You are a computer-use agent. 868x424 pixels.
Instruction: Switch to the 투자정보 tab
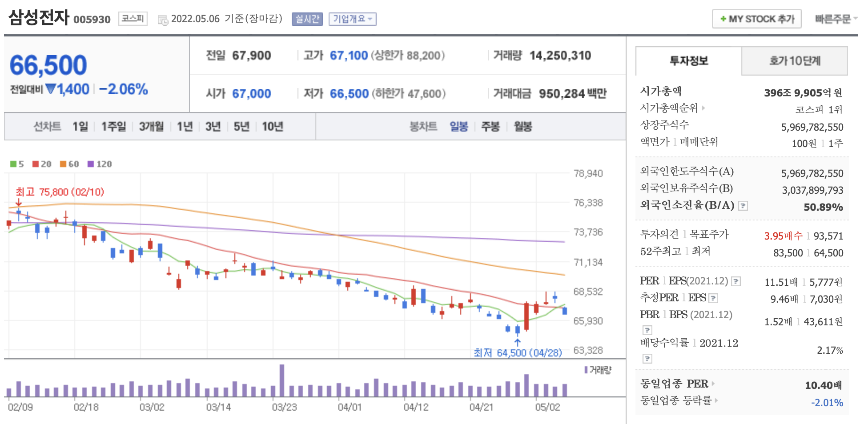coord(688,61)
